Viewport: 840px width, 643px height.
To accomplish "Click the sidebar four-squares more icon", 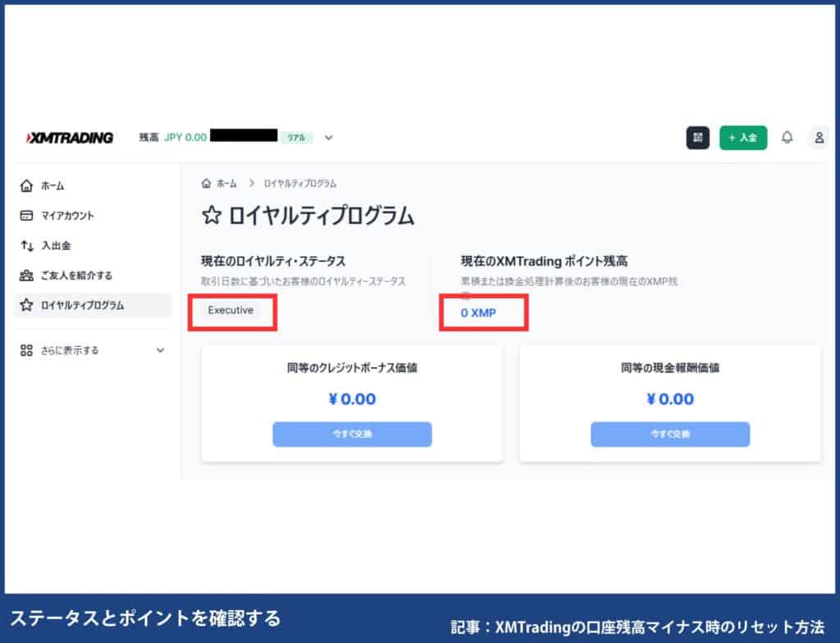I will [x=26, y=350].
